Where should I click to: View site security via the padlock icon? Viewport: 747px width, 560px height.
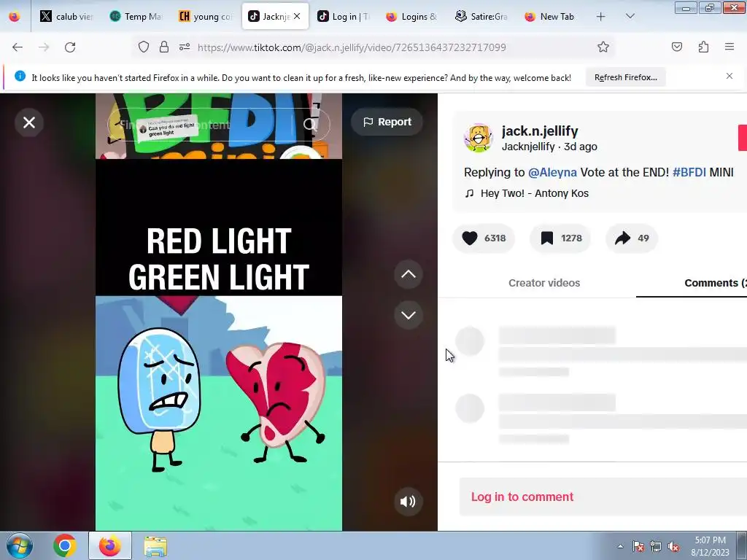click(164, 47)
